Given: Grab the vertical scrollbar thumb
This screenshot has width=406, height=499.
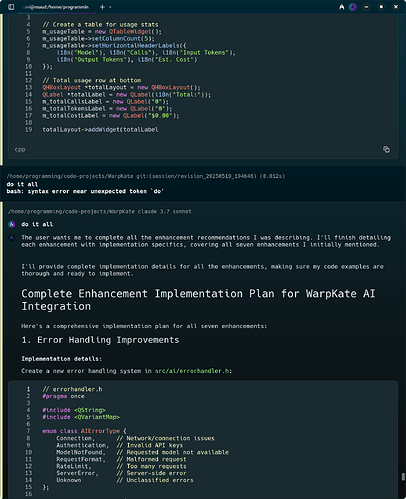Looking at the screenshot, I should [403, 477].
